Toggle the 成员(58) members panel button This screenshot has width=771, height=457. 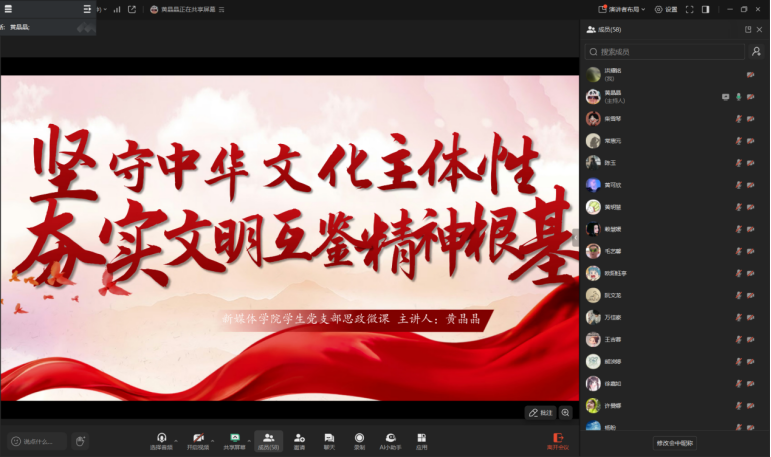tap(268, 440)
